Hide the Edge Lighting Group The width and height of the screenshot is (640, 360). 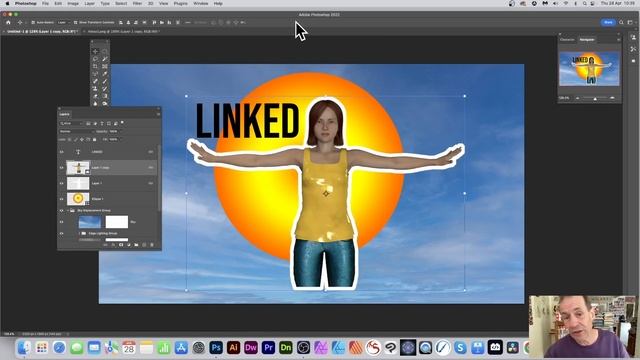pyautogui.click(x=62, y=233)
